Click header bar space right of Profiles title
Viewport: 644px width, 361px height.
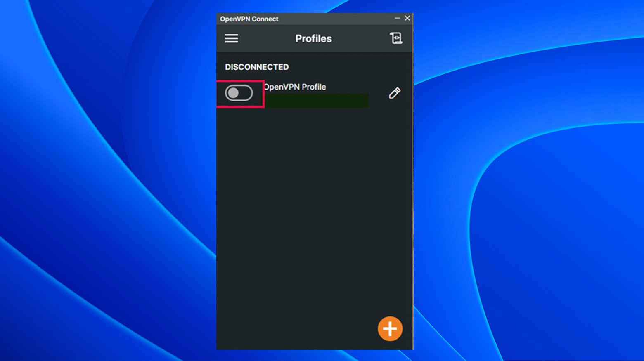tap(359, 38)
